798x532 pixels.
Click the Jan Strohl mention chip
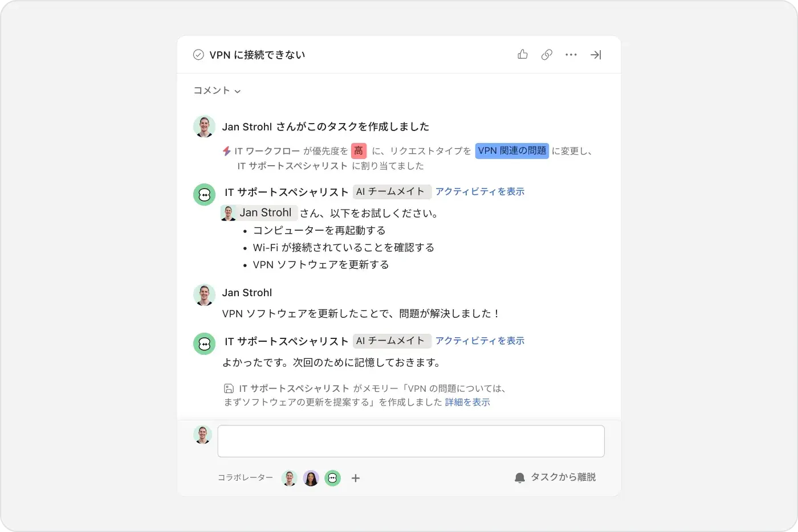click(x=259, y=213)
